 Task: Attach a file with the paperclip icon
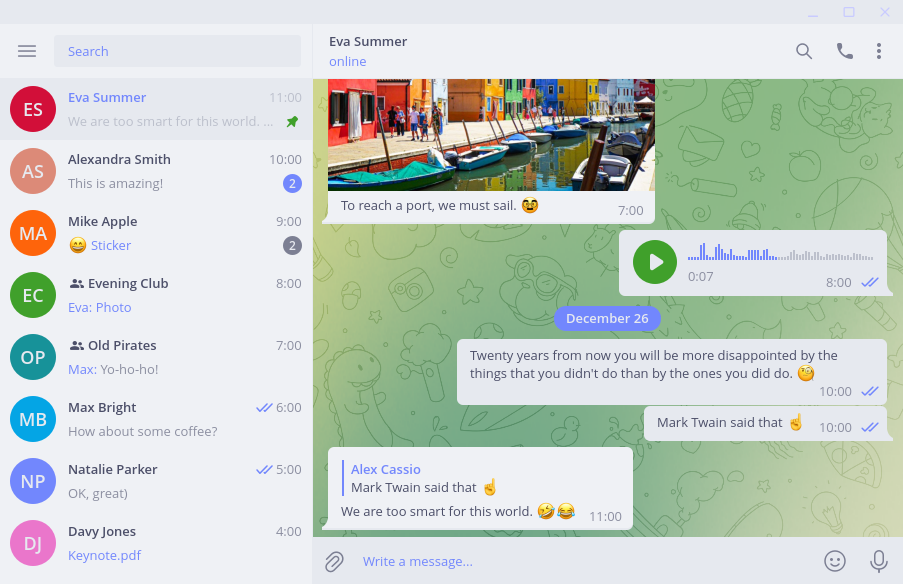pyautogui.click(x=334, y=561)
